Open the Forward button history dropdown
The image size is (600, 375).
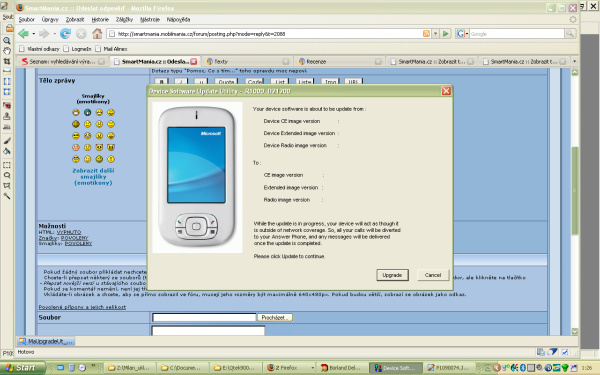[54, 34]
